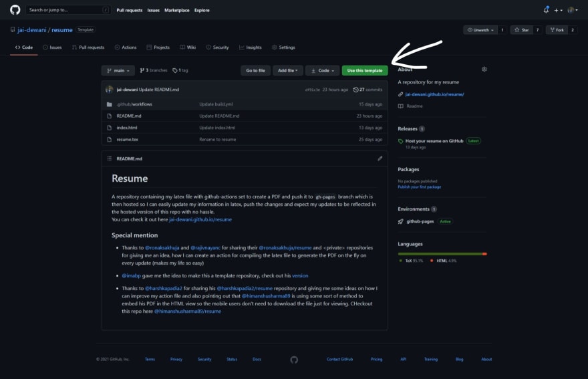Open the .github/workflows folder
Viewport: 588px width, 379px height.
click(134, 104)
